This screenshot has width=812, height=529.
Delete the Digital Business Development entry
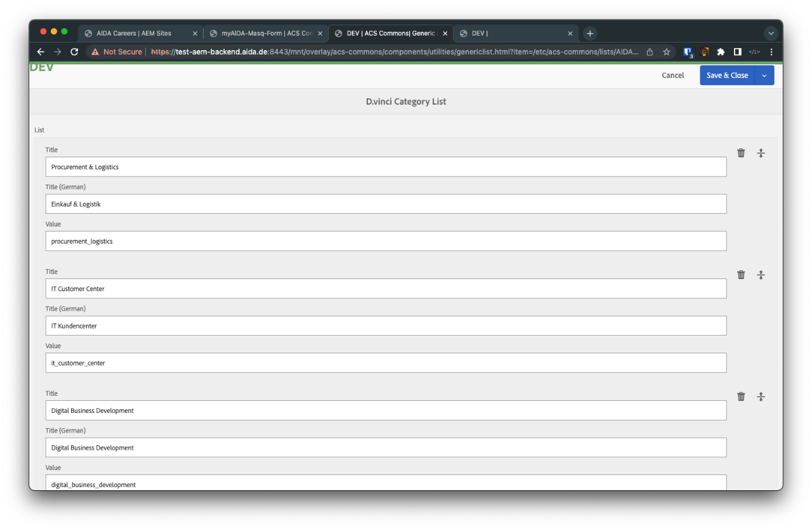pyautogui.click(x=741, y=396)
